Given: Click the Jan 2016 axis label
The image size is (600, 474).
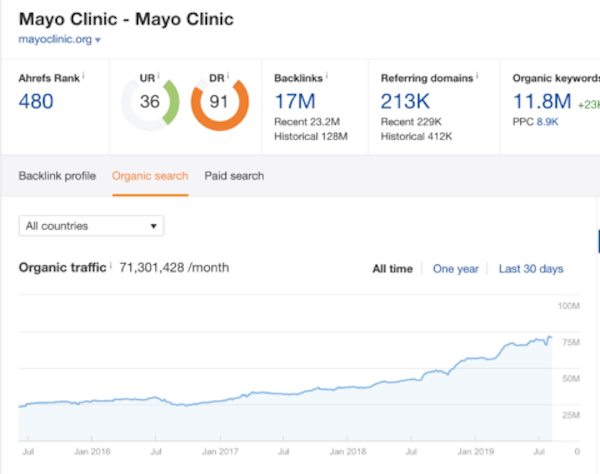Looking at the screenshot, I should (x=92, y=452).
